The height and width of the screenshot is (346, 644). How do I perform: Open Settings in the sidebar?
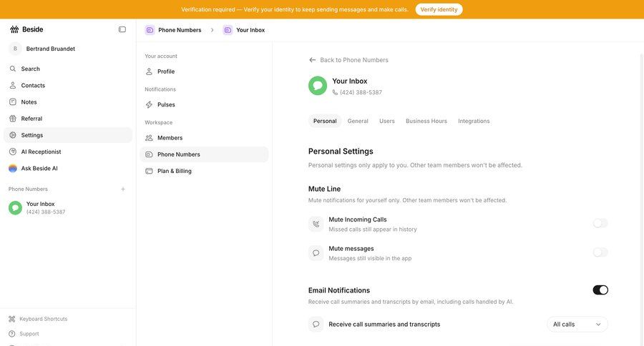click(x=68, y=135)
